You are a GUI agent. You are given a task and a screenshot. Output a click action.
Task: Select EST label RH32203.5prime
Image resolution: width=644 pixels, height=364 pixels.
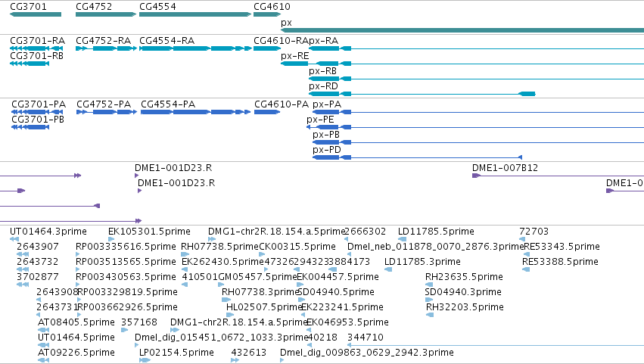pos(465,308)
